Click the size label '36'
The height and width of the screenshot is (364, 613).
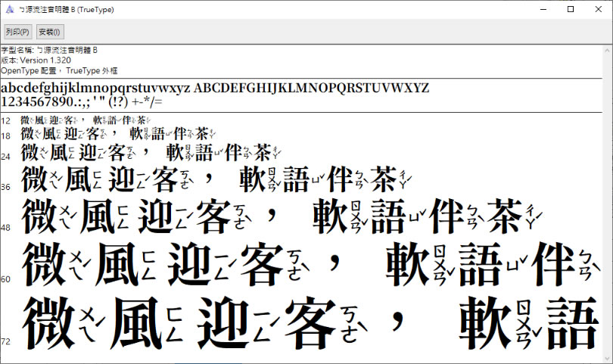point(5,187)
